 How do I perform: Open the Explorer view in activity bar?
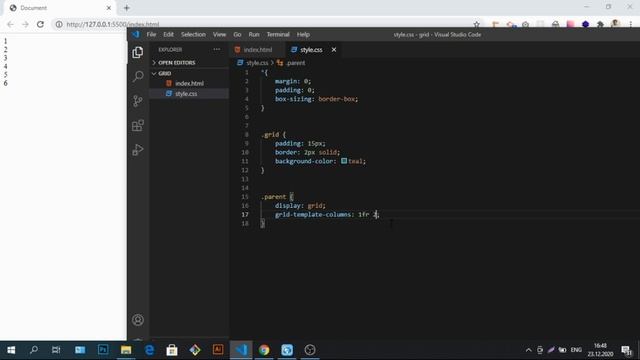(x=138, y=52)
